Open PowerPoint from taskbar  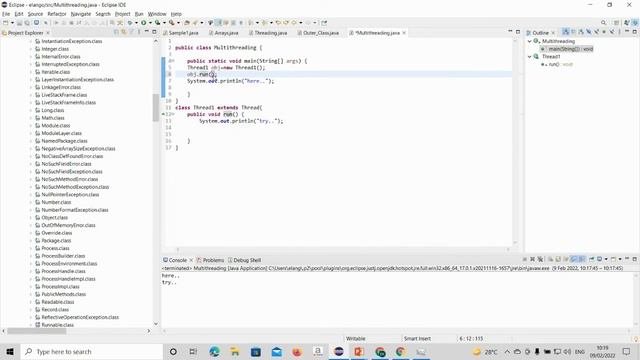359,351
